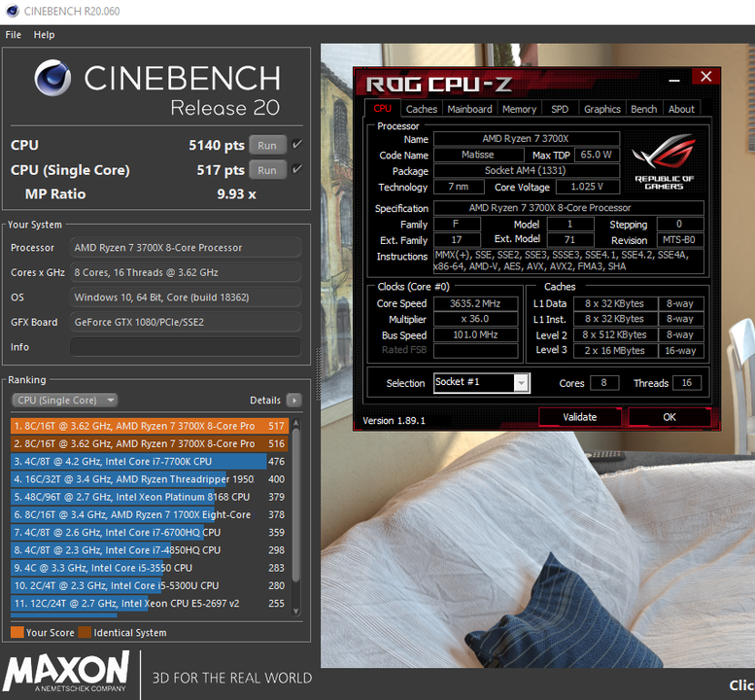755x700 pixels.
Task: Click the Cinebench app icon in title bar
Action: [x=12, y=11]
